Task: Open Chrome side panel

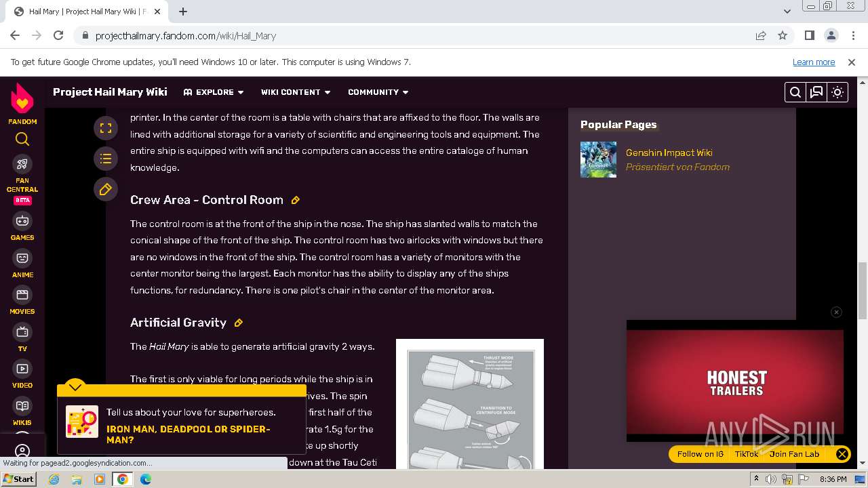Action: click(810, 35)
